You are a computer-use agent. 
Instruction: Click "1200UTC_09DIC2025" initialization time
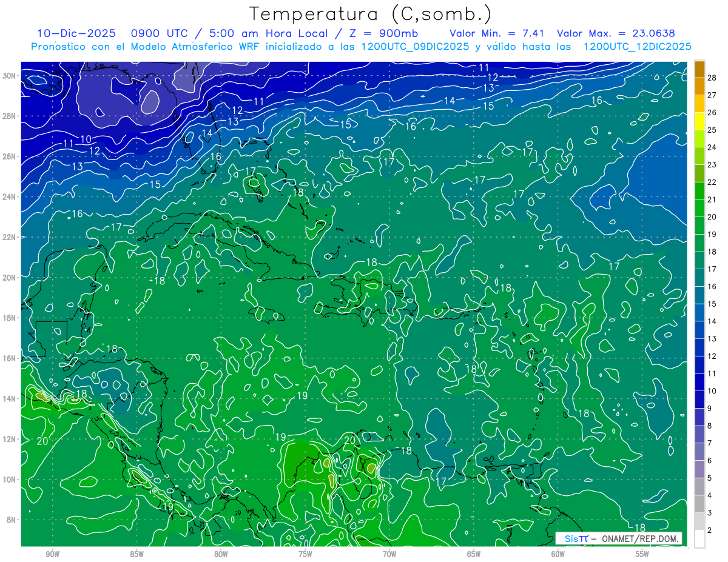(x=415, y=47)
